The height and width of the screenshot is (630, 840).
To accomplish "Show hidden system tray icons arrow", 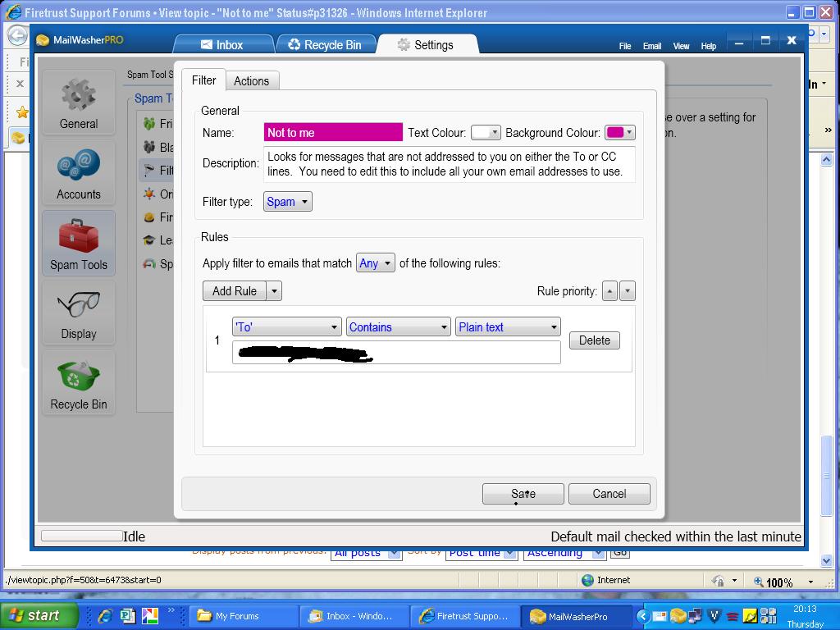I will tap(643, 616).
